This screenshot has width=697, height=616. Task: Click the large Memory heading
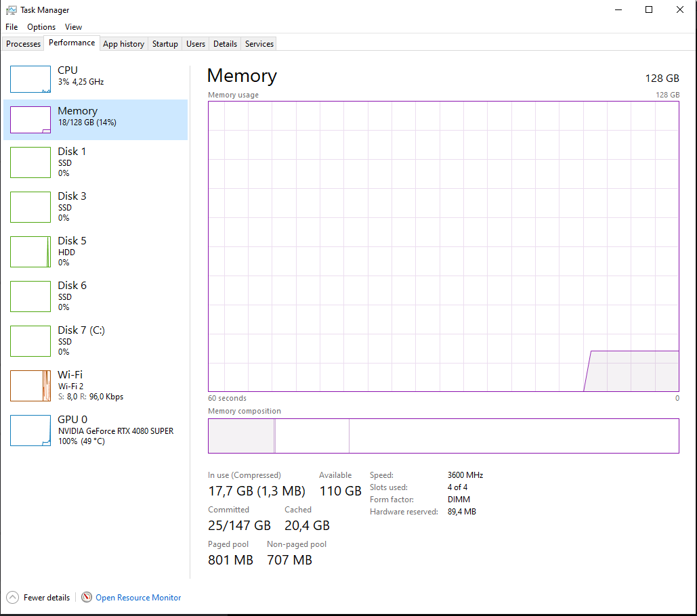click(x=242, y=76)
